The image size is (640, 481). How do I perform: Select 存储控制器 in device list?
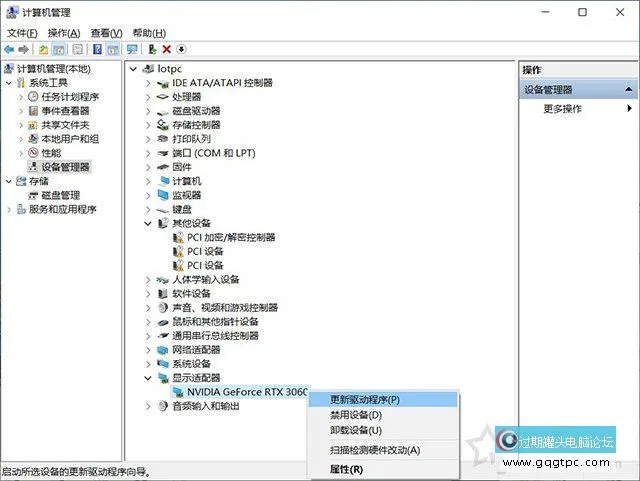click(196, 125)
